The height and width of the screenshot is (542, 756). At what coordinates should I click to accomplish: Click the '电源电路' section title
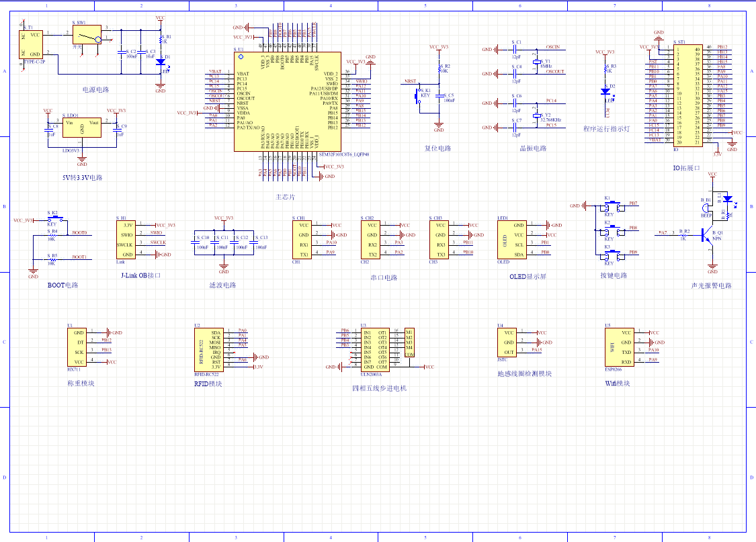(95, 89)
